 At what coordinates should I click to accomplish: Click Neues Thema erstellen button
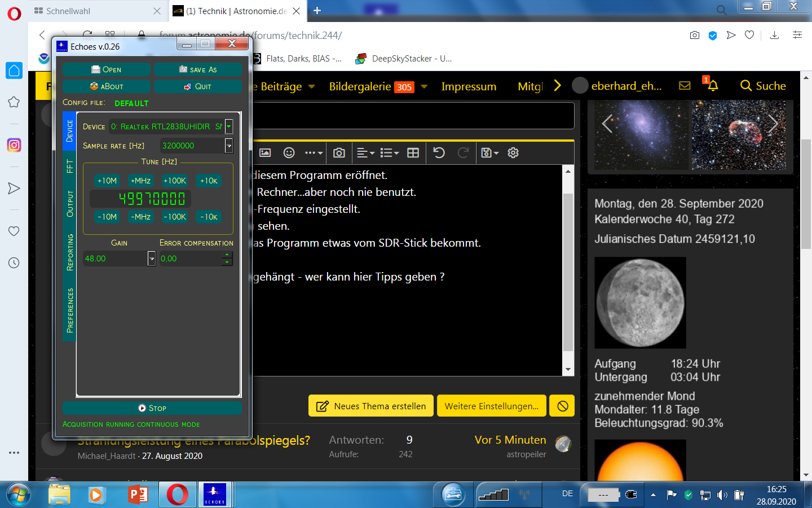371,406
